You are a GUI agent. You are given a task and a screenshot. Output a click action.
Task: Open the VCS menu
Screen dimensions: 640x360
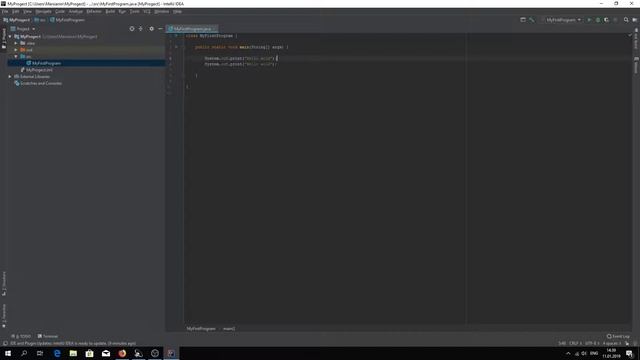(x=147, y=11)
